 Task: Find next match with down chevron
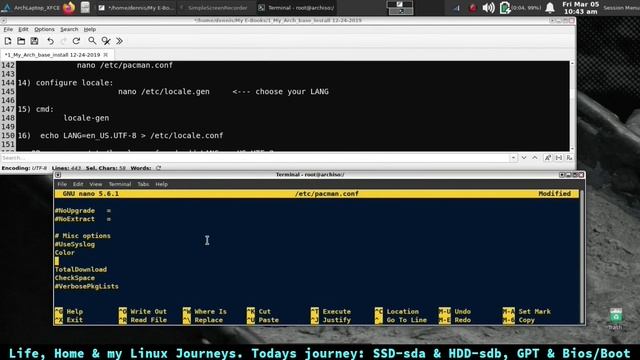(524, 158)
